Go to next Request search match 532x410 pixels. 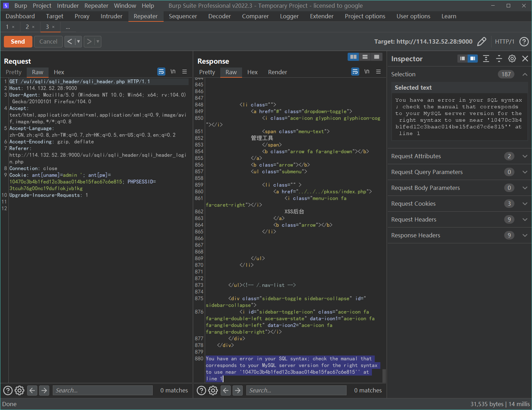tap(44, 390)
